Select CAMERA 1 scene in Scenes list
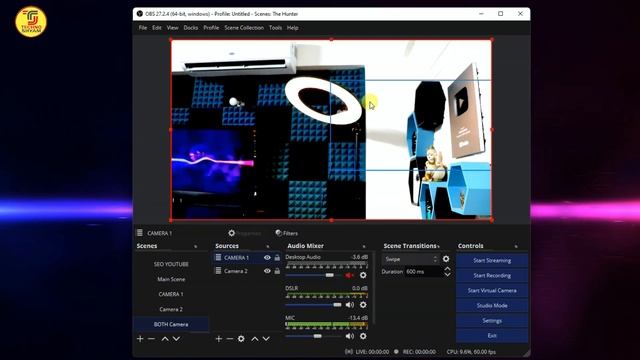The image size is (640, 360). pos(171,294)
